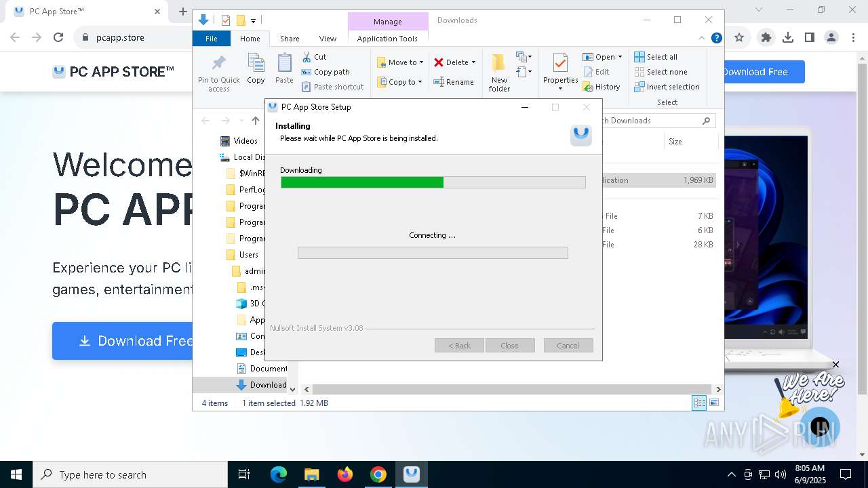The image size is (868, 488).
Task: Click the large Download Free button
Action: click(123, 341)
